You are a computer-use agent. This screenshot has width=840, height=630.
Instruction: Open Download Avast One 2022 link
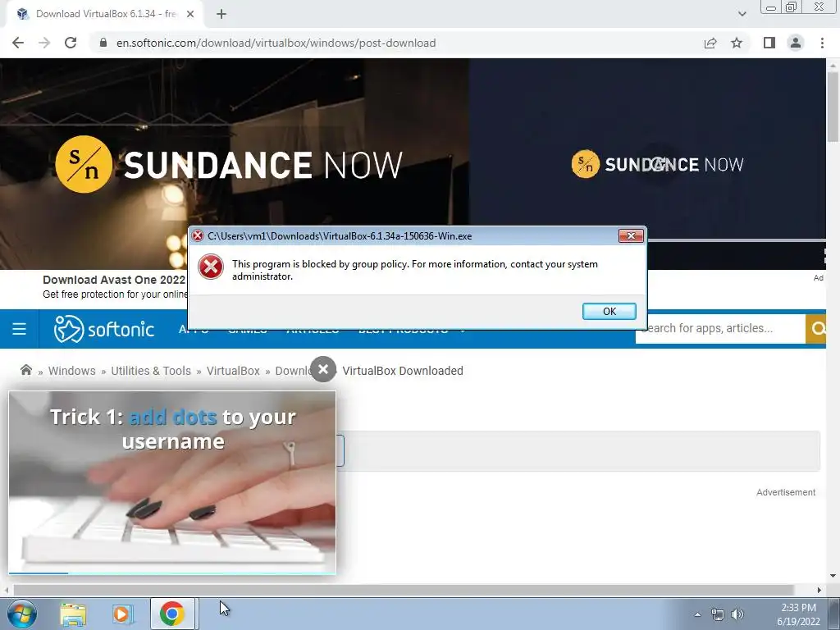coord(113,280)
